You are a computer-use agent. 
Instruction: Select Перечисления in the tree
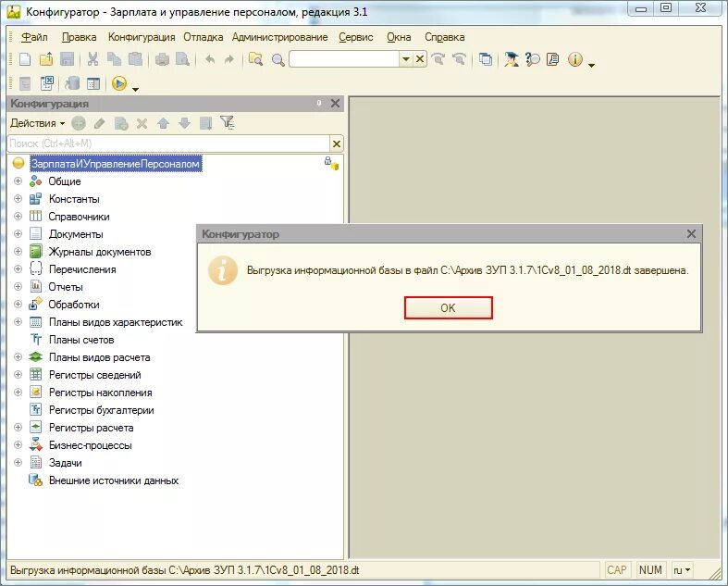[82, 269]
